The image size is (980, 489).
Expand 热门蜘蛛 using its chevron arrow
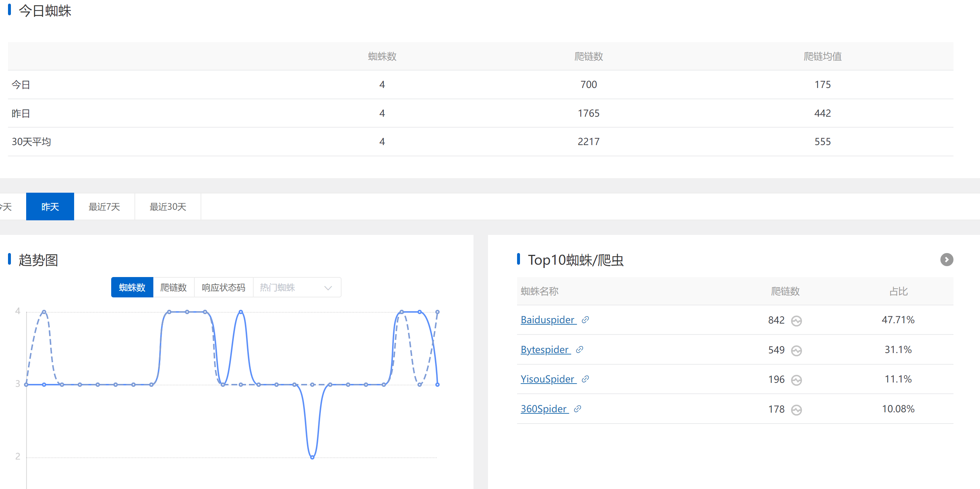click(328, 288)
